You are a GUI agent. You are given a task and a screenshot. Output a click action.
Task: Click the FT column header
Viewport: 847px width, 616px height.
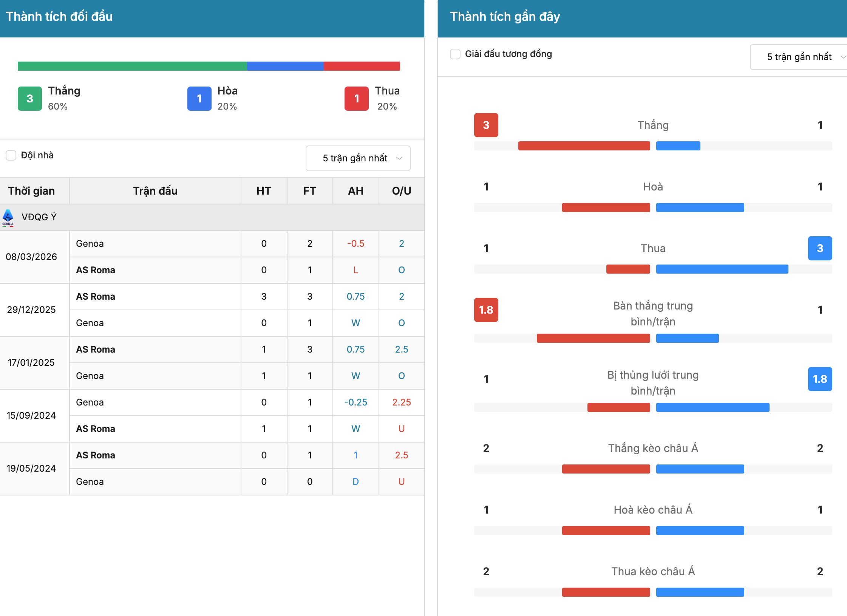point(310,191)
